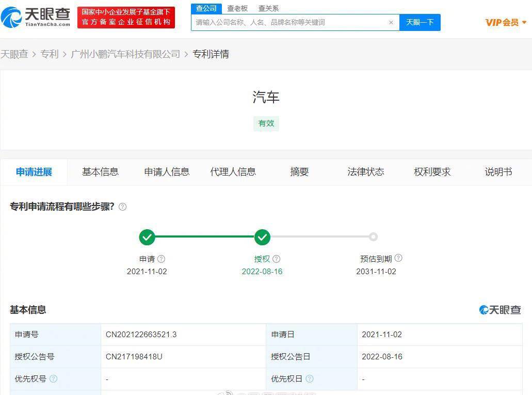Screen dimensions: 532x395
Task: Click grant publication number CN217198418U
Action: coord(134,357)
